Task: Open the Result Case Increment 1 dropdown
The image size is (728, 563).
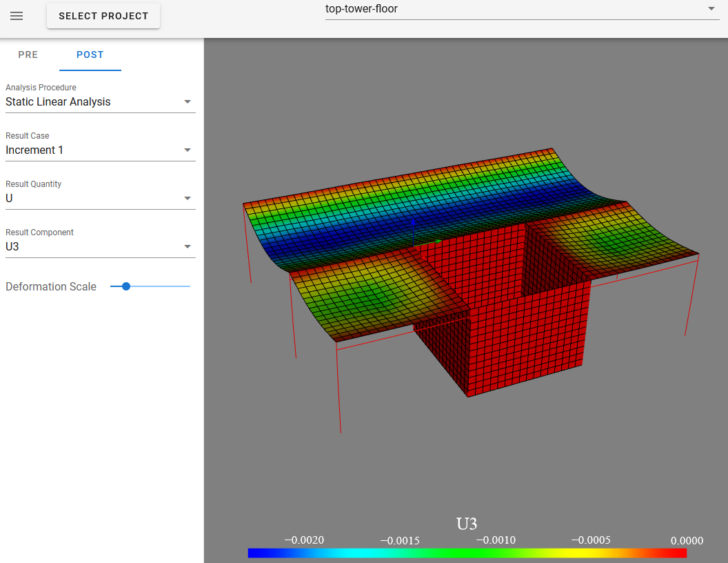Action: (x=100, y=150)
